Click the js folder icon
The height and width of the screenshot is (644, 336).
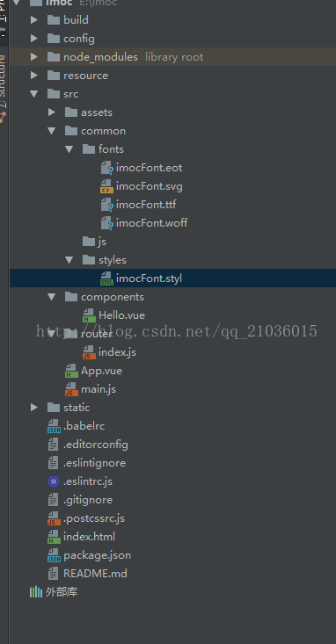[x=89, y=241]
